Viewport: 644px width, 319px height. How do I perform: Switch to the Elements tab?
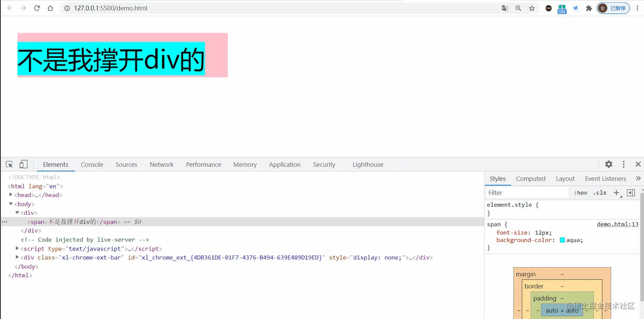[55, 165]
